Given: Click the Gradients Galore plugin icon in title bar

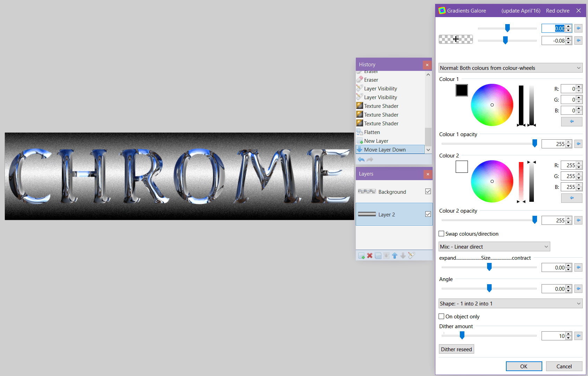Looking at the screenshot, I should click(441, 10).
